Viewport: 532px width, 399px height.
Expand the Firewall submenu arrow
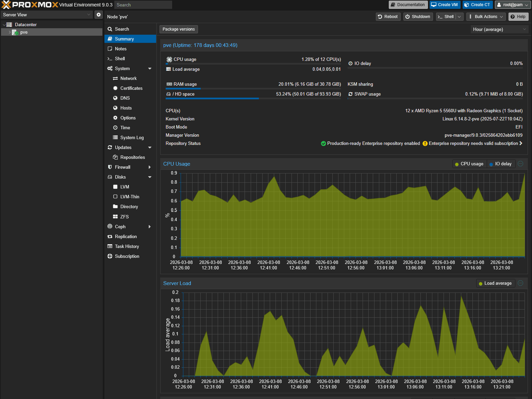[150, 167]
